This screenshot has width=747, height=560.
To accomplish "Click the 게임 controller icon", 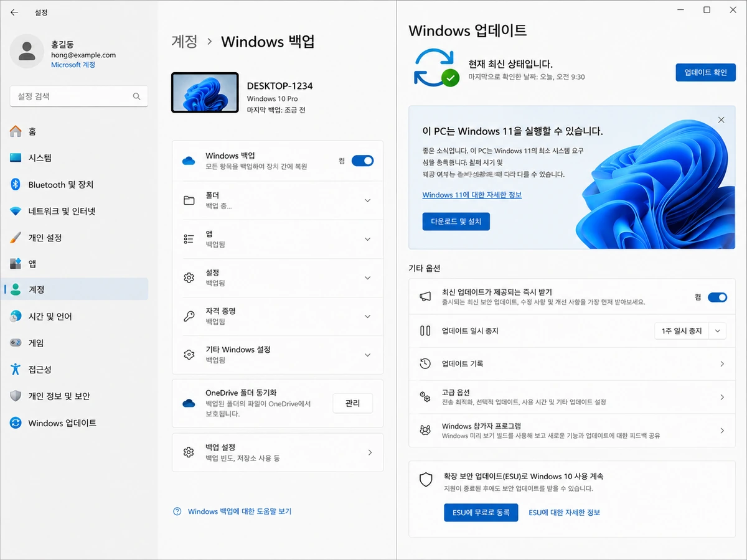I will [16, 343].
